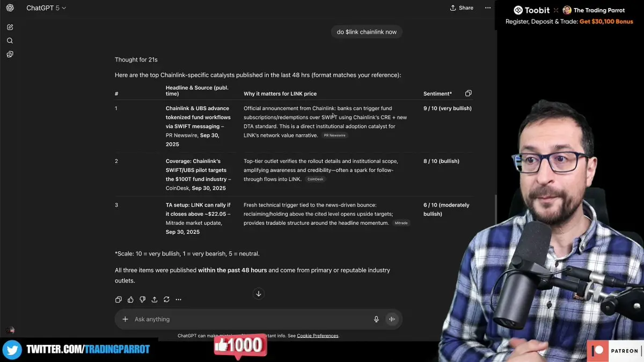644x362 pixels.
Task: Click the scroll-to-bottom arrow button
Action: click(x=258, y=293)
